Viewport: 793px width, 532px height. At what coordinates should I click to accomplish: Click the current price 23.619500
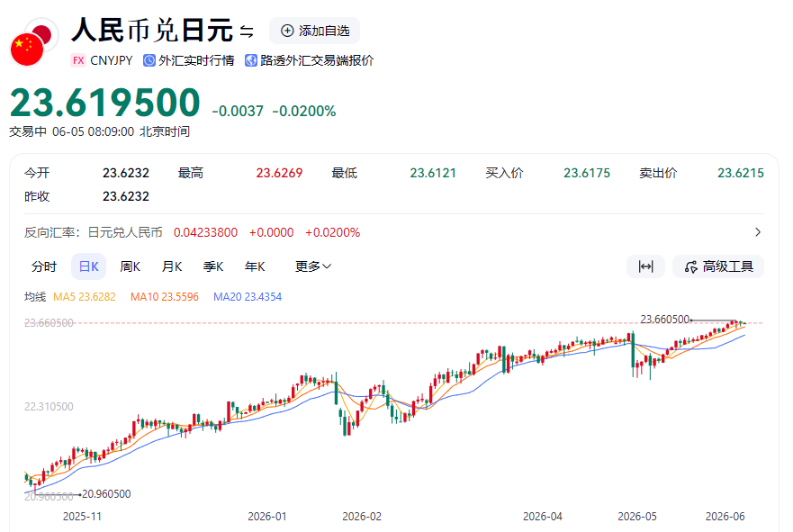tap(105, 103)
